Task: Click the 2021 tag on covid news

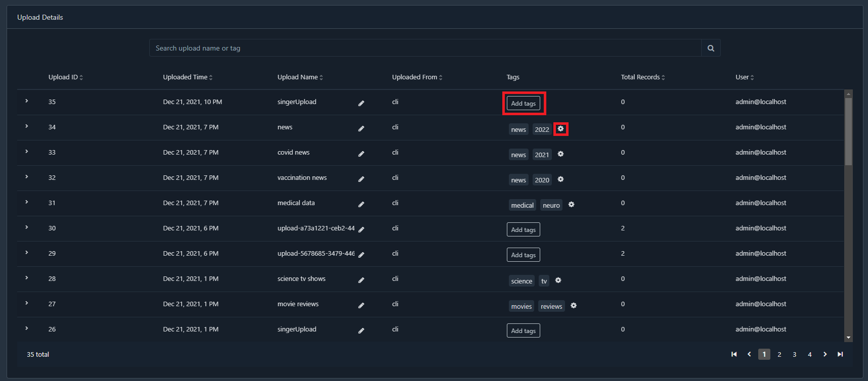Action: [x=542, y=155]
